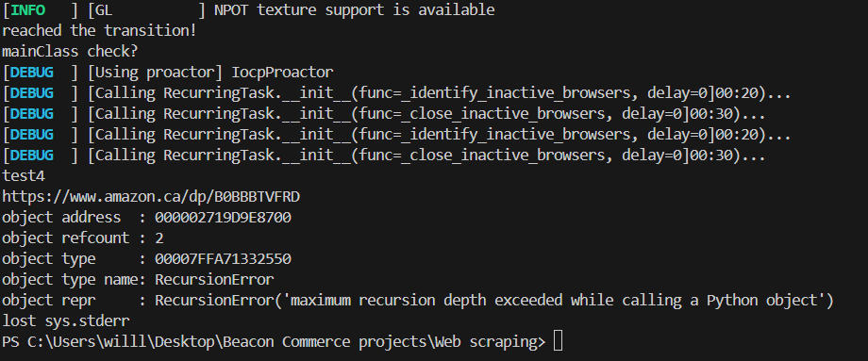This screenshot has width=868, height=361.
Task: Click the first _identify_inactive_browsers debug line
Action: point(396,93)
